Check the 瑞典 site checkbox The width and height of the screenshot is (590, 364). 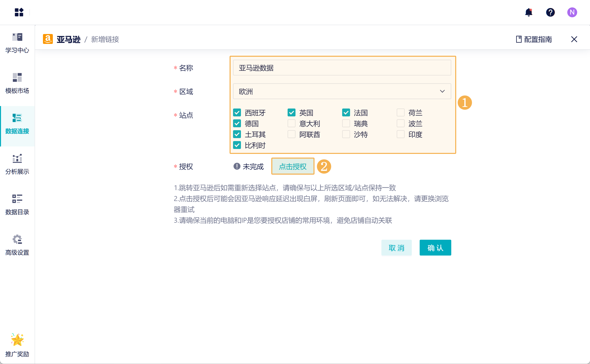click(x=346, y=124)
